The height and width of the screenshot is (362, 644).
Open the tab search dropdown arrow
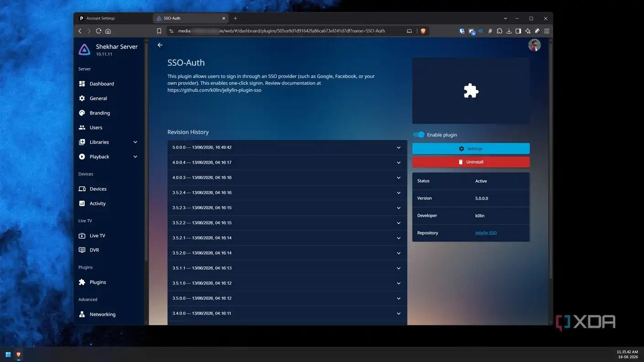tap(505, 18)
